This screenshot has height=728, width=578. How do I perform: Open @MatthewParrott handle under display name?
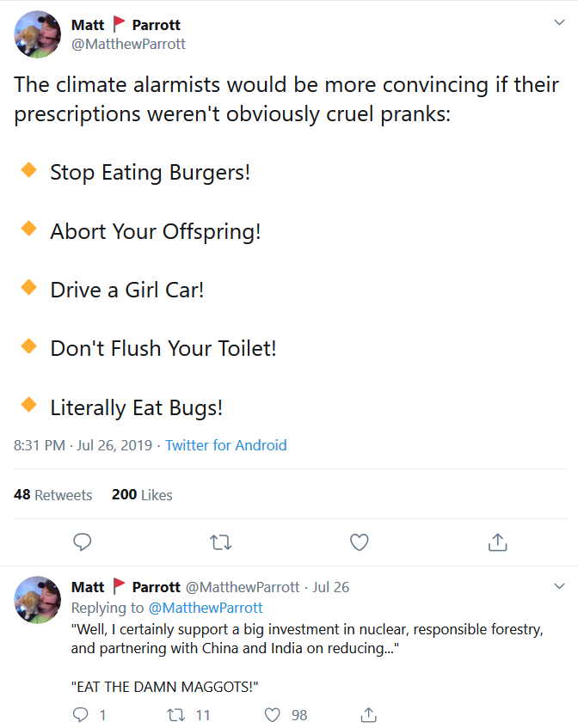point(127,42)
